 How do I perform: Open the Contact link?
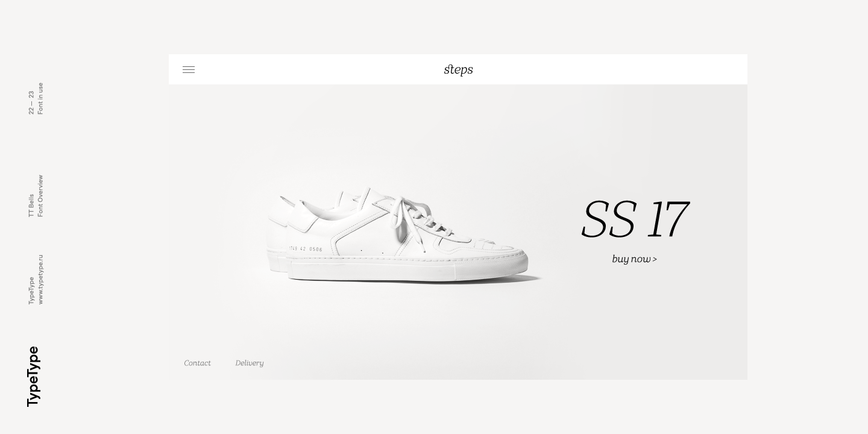[x=197, y=363]
